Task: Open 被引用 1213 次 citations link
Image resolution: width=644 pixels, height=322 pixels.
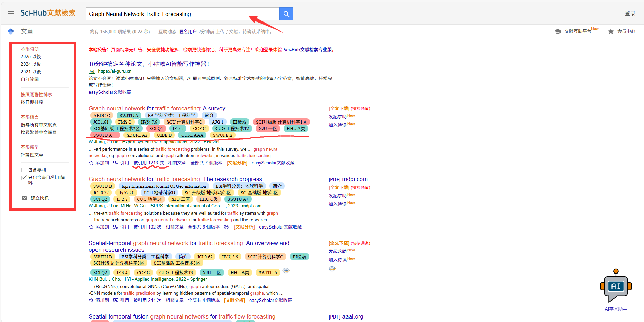Action: coord(148,163)
